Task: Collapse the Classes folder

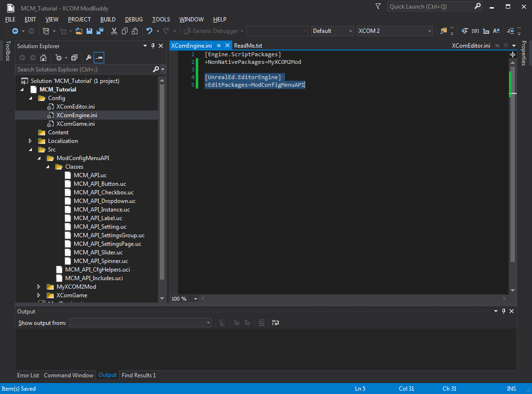Action: coord(48,167)
